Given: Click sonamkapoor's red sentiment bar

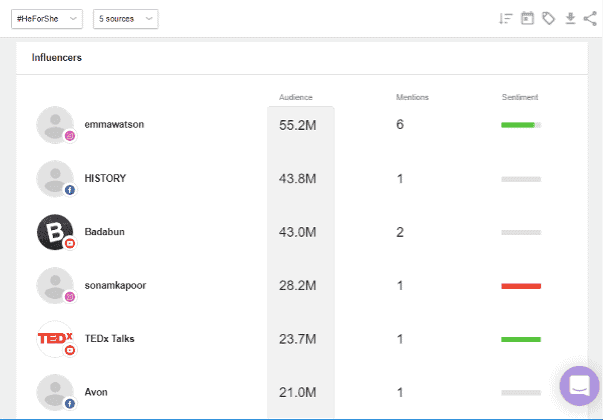Looking at the screenshot, I should [520, 286].
